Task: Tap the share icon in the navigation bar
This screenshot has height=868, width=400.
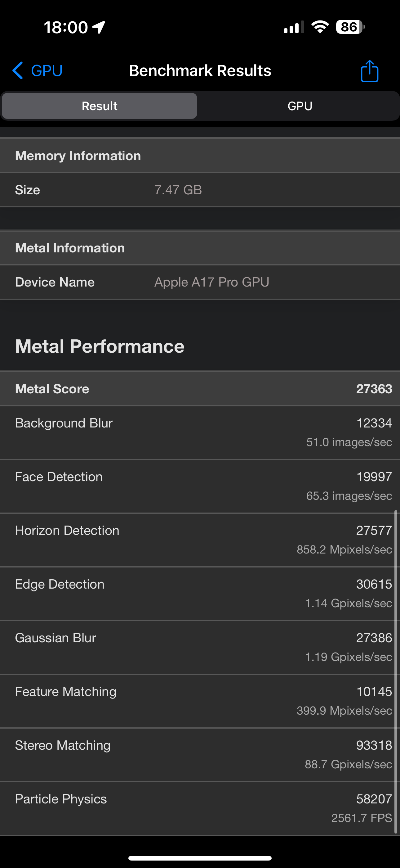Action: 369,71
